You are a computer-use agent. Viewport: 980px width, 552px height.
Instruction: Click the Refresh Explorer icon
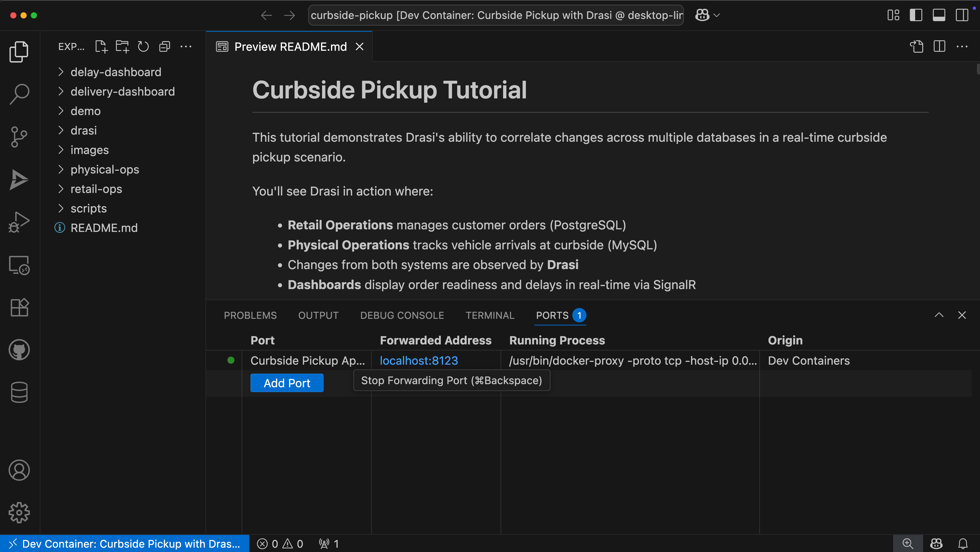[x=143, y=46]
